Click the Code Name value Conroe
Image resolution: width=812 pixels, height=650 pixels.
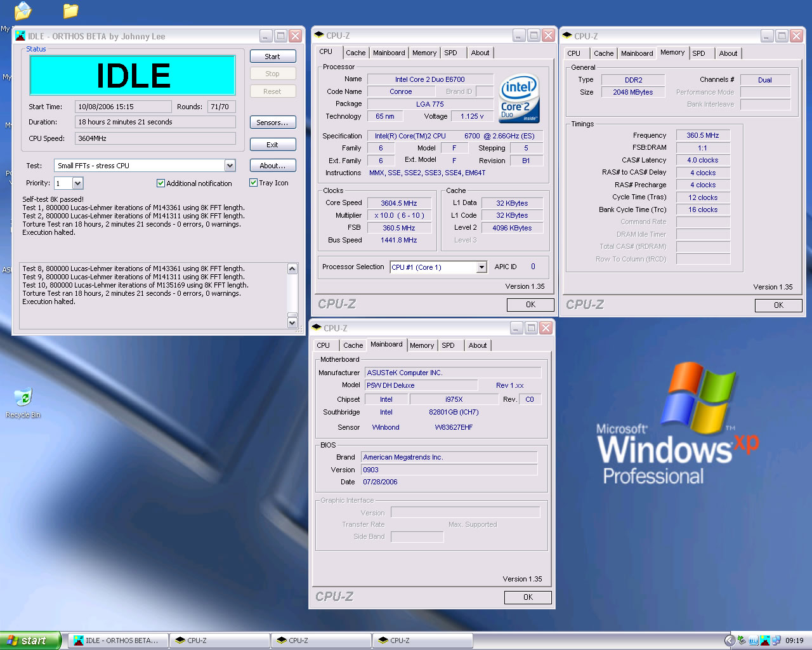point(400,91)
